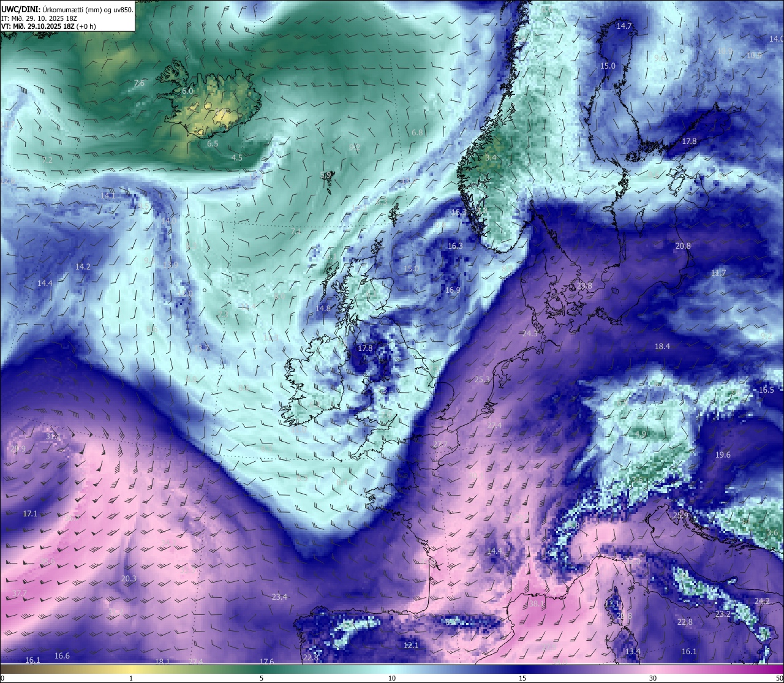The width and height of the screenshot is (784, 683).
Task: Click the legend tick label 0
Action: [2, 678]
